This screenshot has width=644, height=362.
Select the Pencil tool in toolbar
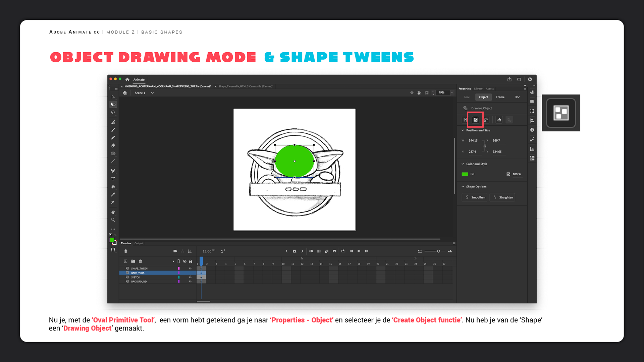click(x=113, y=138)
